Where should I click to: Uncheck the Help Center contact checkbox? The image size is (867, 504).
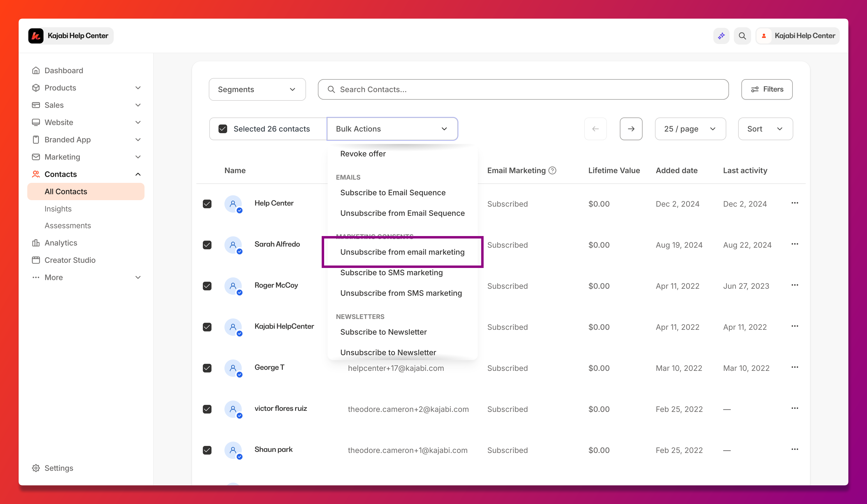point(207,204)
